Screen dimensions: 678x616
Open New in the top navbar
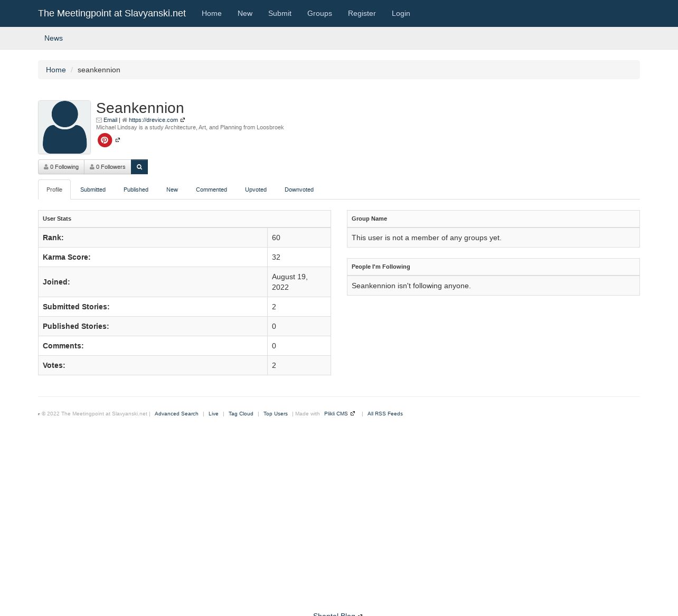pyautogui.click(x=245, y=13)
